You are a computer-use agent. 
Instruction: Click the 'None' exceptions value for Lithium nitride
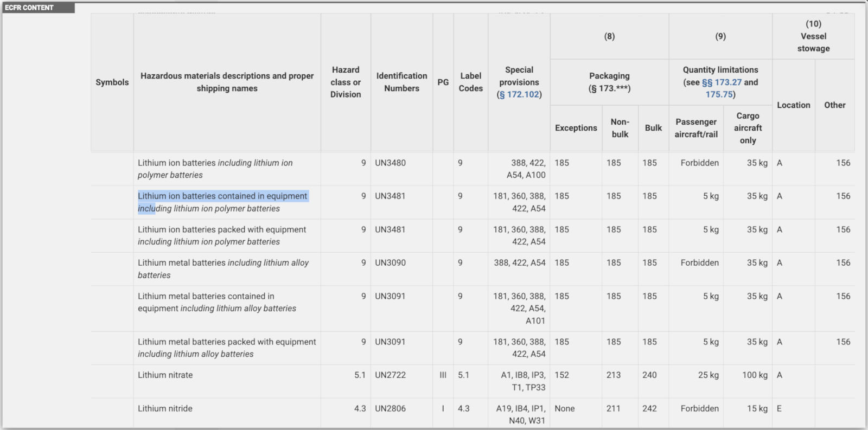tap(565, 409)
